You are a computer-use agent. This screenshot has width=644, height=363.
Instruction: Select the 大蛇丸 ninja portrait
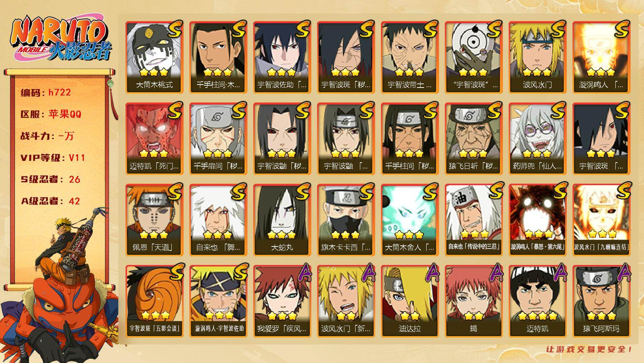tap(282, 220)
